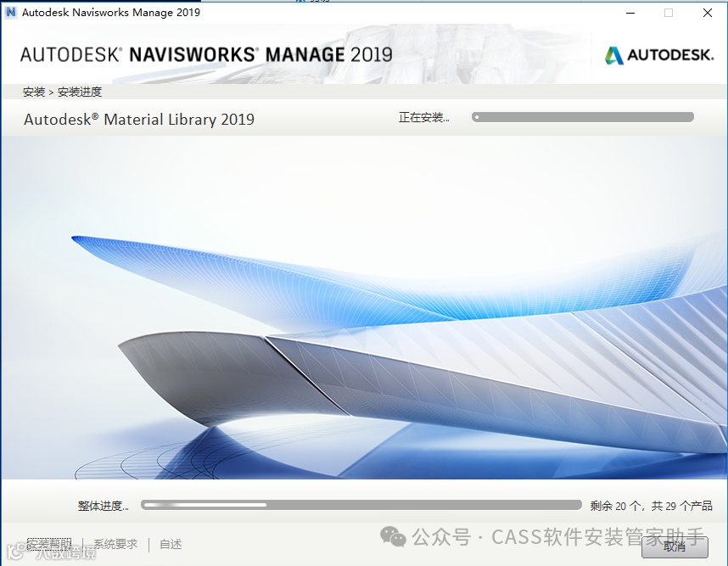Open the 安装帮助 link

pos(49,544)
